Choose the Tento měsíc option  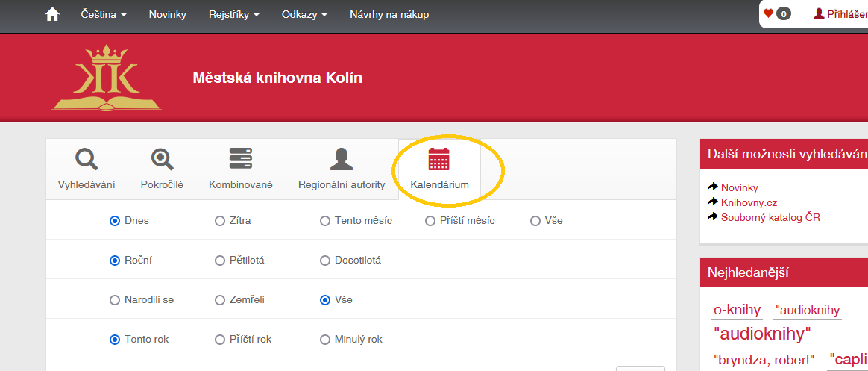point(325,221)
